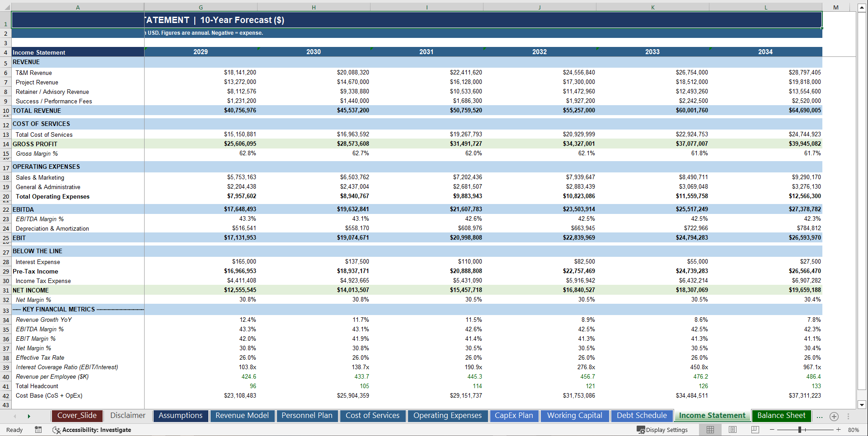
Task: Run the Accessibility: Investigate check
Action: click(92, 430)
